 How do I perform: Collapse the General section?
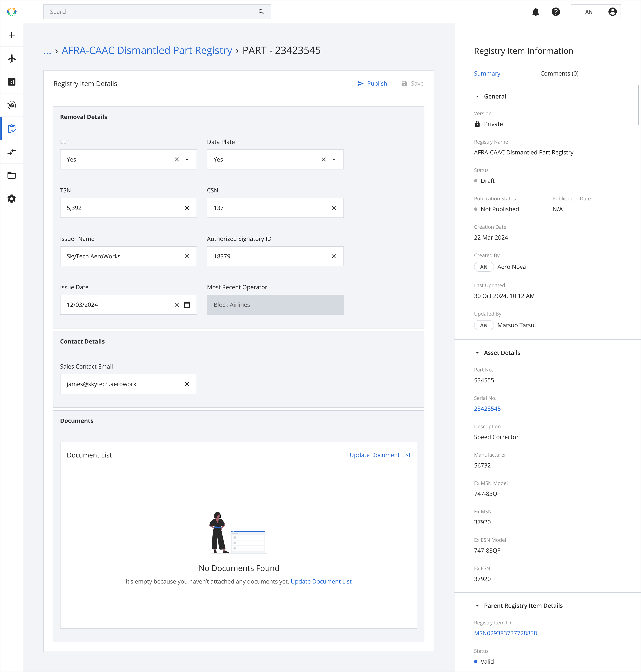point(477,96)
